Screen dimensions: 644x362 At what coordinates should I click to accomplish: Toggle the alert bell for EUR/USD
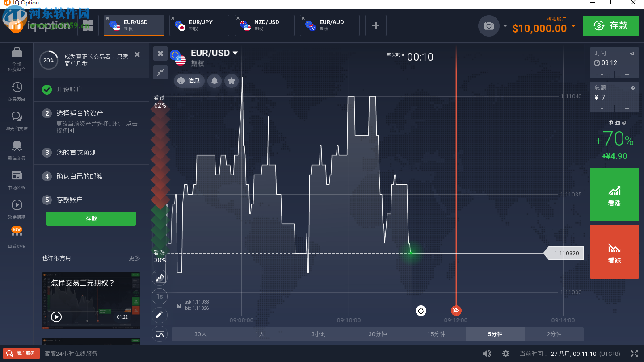pos(215,81)
